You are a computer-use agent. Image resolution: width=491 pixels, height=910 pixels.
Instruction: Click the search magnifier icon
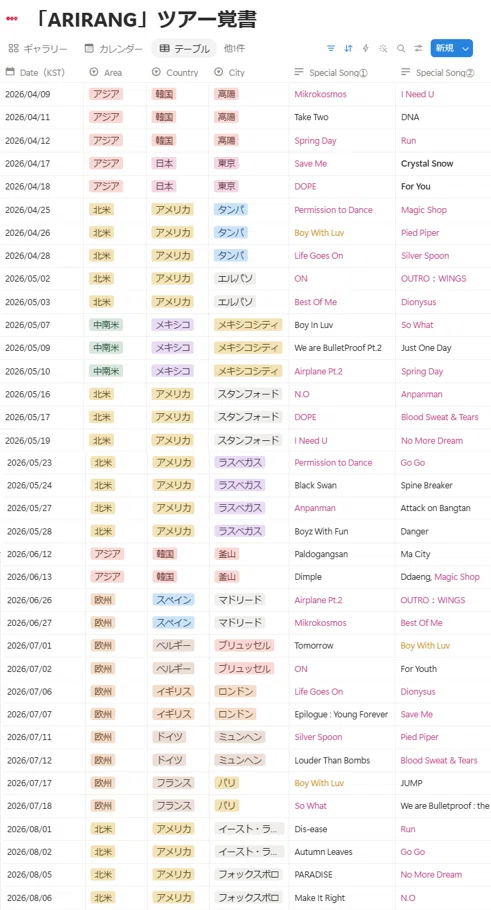[401, 48]
